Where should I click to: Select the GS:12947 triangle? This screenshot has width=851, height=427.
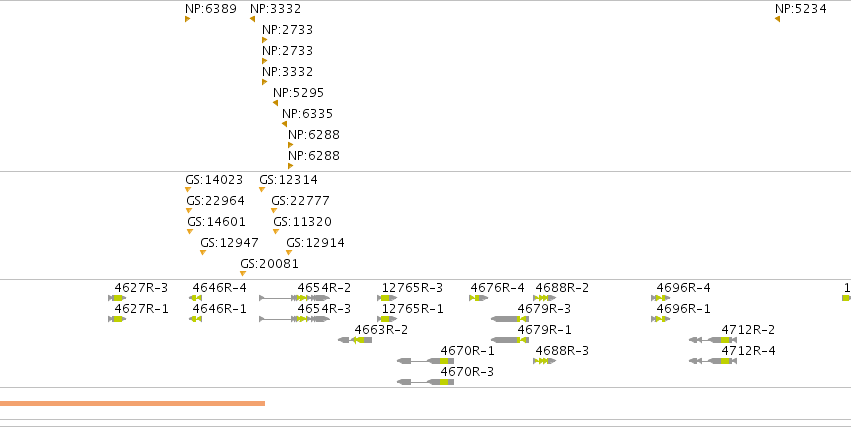tap(203, 252)
